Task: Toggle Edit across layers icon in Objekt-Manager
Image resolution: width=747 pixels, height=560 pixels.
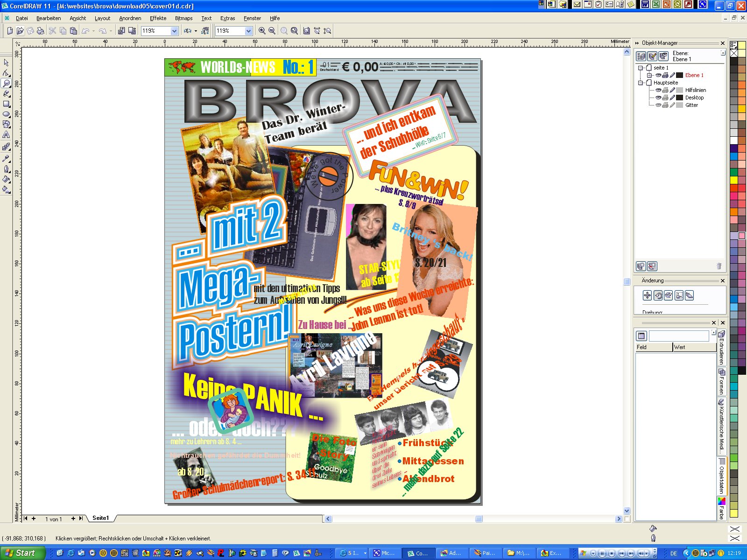Action: 652,56
